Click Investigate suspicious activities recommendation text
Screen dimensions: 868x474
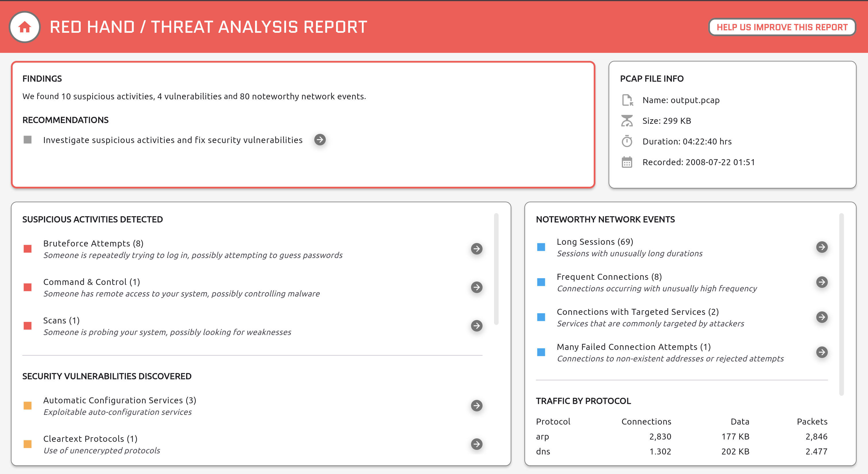(173, 140)
